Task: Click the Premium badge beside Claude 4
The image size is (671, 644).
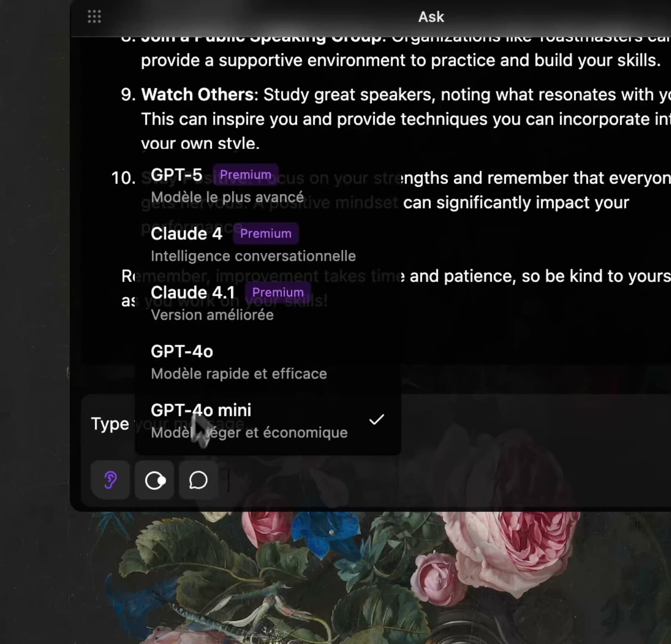Action: click(x=266, y=233)
